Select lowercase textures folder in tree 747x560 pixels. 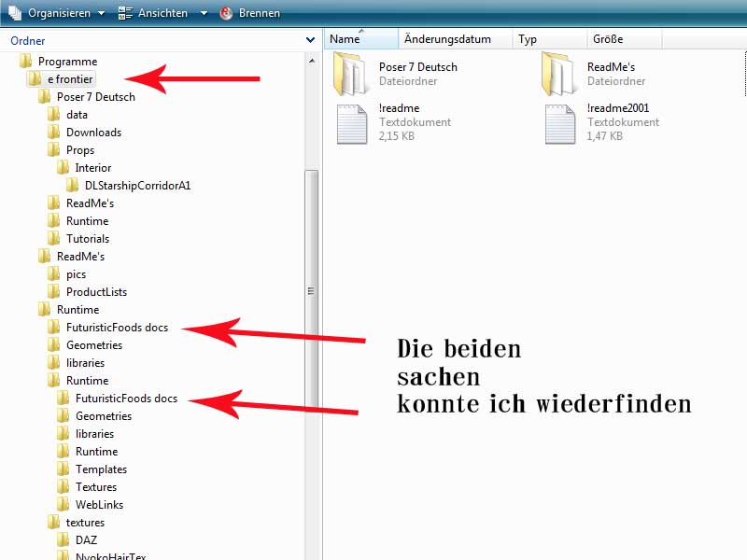point(85,523)
